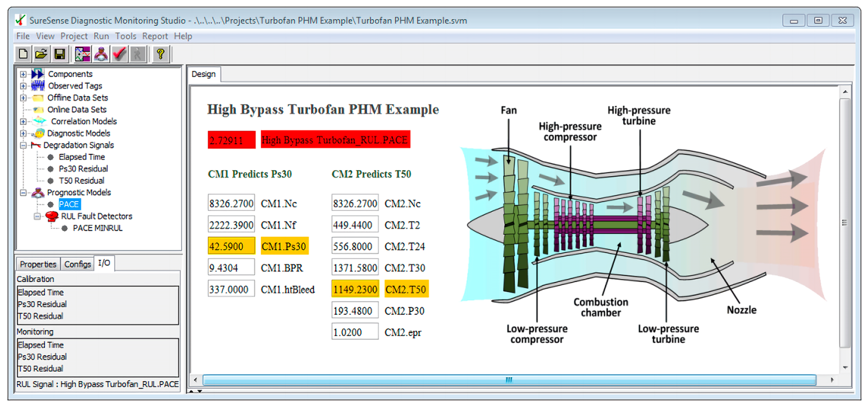The width and height of the screenshot is (868, 409).
Task: Click the yellow question mark help icon
Action: point(160,54)
